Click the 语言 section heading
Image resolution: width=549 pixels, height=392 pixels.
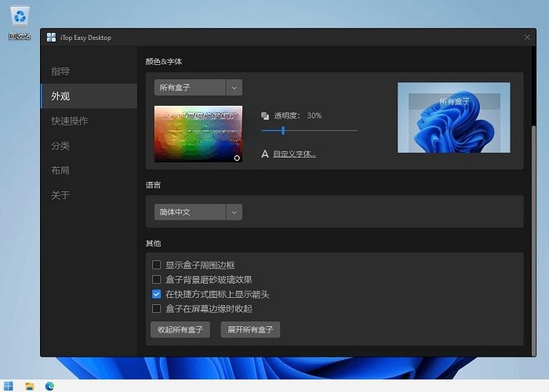click(x=153, y=185)
